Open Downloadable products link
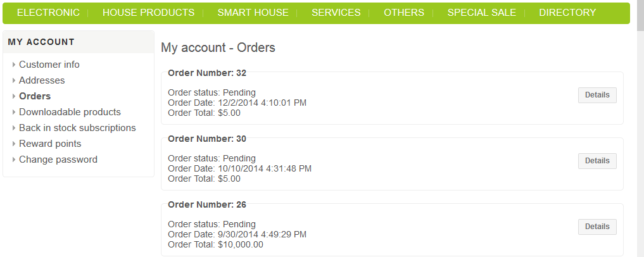 70,112
